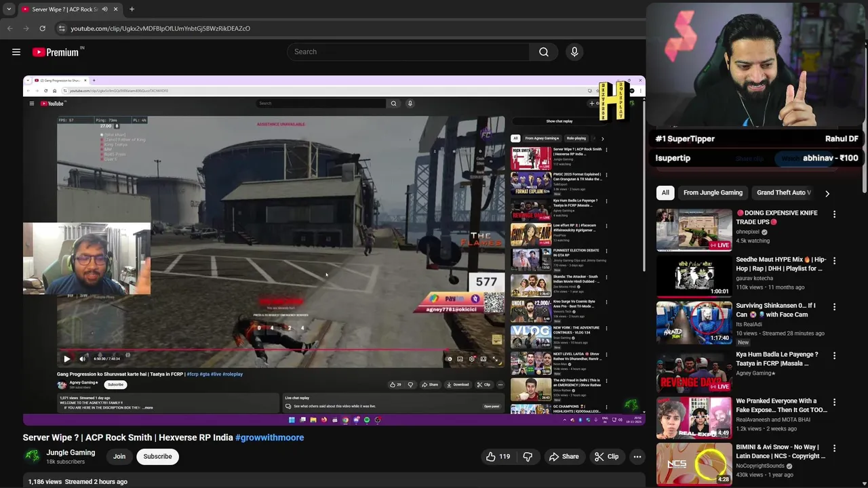
Task: Open BIMINI & Avi Snow video title
Action: (x=781, y=451)
